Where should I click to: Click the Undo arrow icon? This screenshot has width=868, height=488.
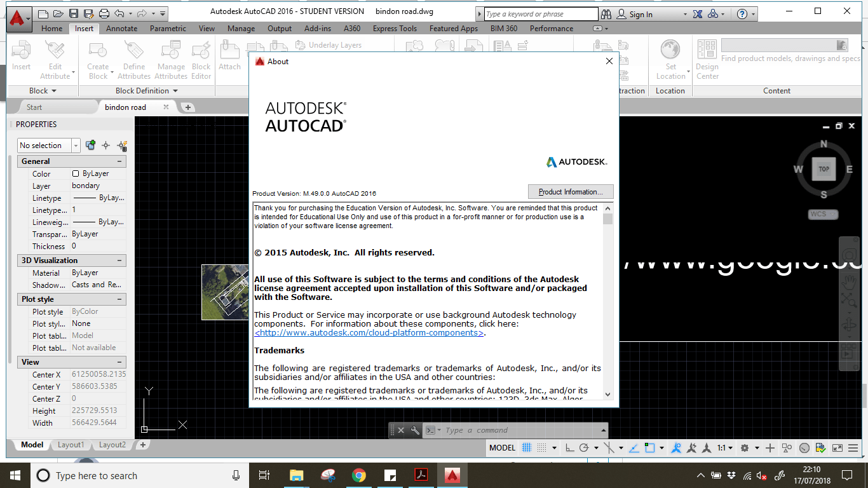coord(119,13)
